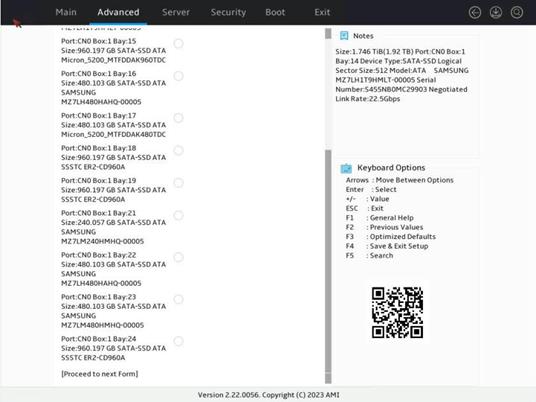The height and width of the screenshot is (402, 536).
Task: Click the save/download icon in header
Action: coord(496,13)
